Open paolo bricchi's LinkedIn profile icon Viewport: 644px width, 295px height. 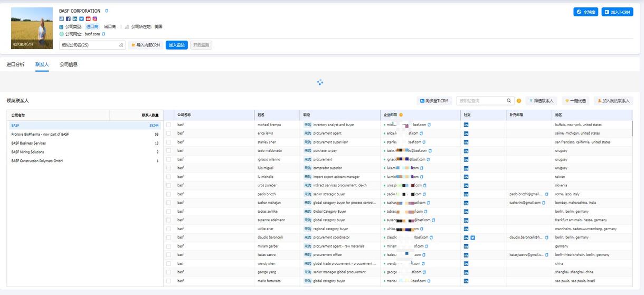[466, 194]
